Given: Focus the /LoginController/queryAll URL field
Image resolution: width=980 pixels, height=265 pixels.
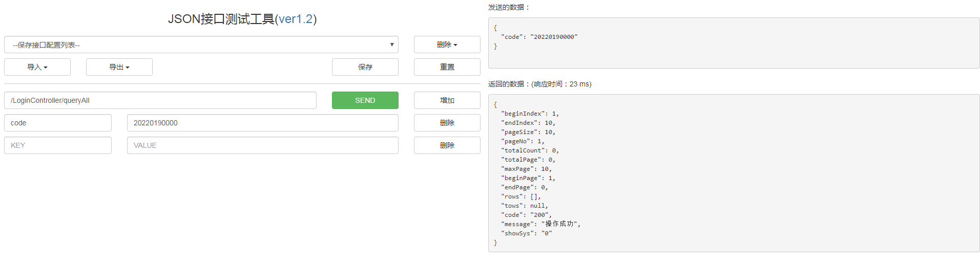Looking at the screenshot, I should (160, 100).
